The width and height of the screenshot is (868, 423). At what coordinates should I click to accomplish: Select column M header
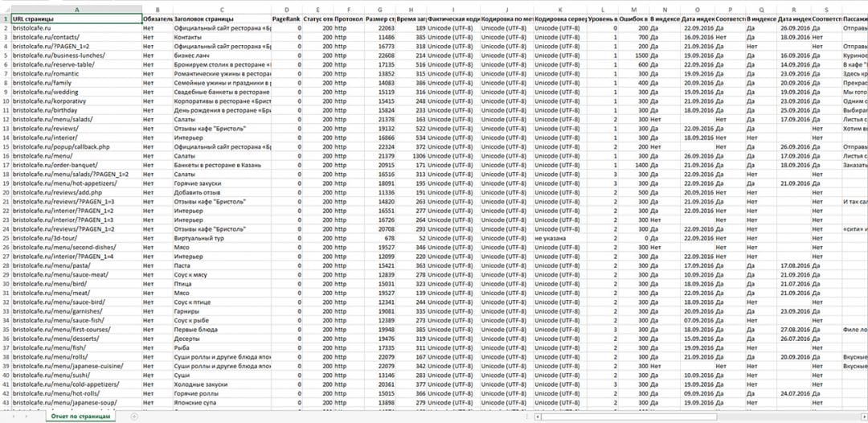coord(634,10)
